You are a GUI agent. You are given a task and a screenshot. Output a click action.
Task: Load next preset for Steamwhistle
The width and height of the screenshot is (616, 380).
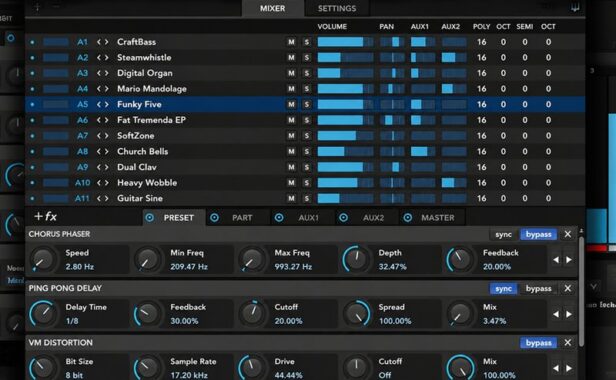click(106, 58)
